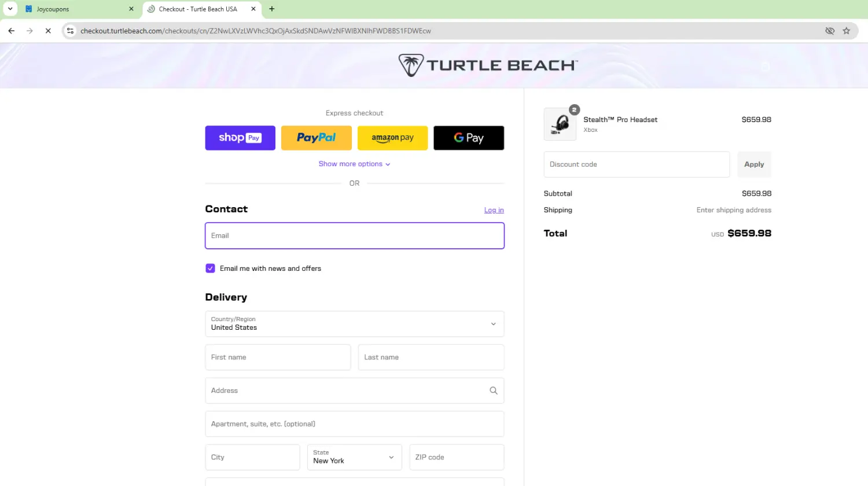This screenshot has height=486, width=868.
Task: Click the Enter shipping address text
Action: pyautogui.click(x=734, y=210)
